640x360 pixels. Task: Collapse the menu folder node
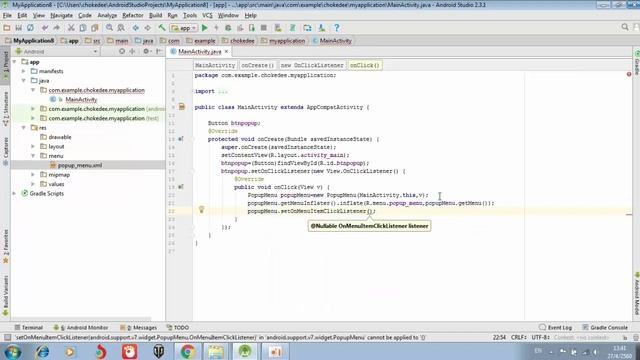pos(33,156)
